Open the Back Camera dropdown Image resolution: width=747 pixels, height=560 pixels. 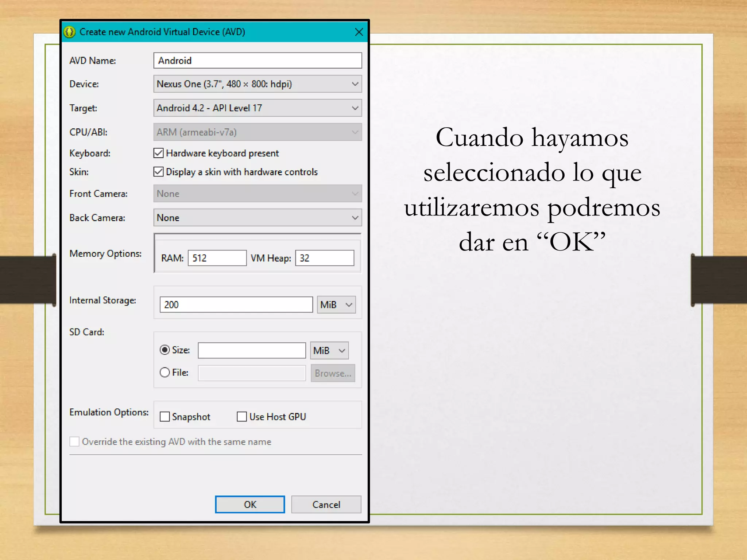point(258,218)
